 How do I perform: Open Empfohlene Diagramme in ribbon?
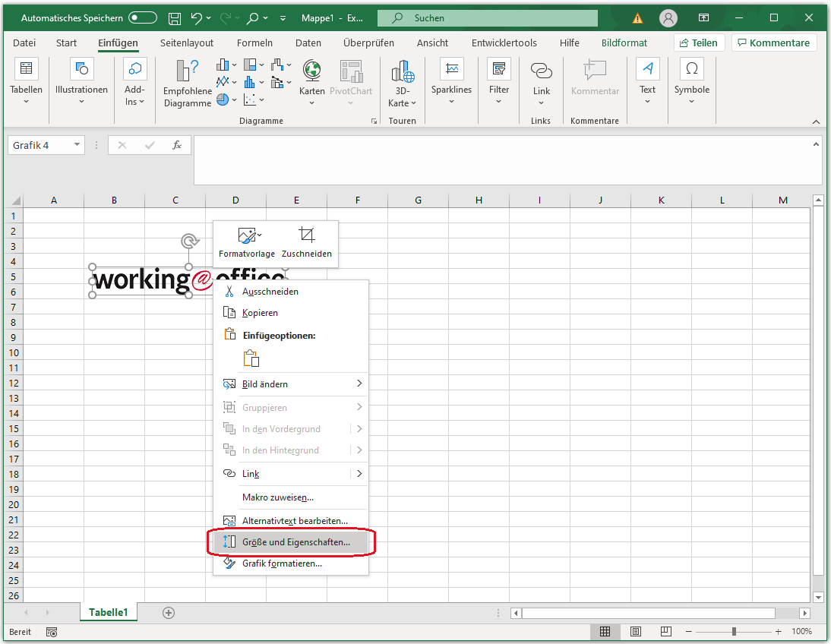pyautogui.click(x=188, y=82)
